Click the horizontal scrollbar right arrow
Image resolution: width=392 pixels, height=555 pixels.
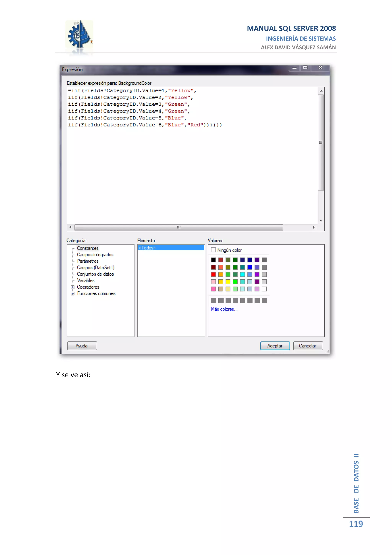[x=314, y=227]
